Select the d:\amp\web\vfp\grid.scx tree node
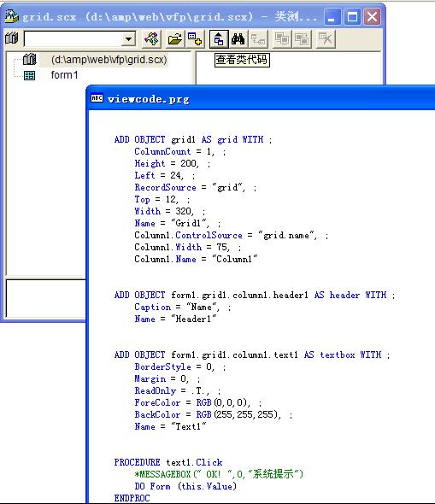 tap(109, 60)
